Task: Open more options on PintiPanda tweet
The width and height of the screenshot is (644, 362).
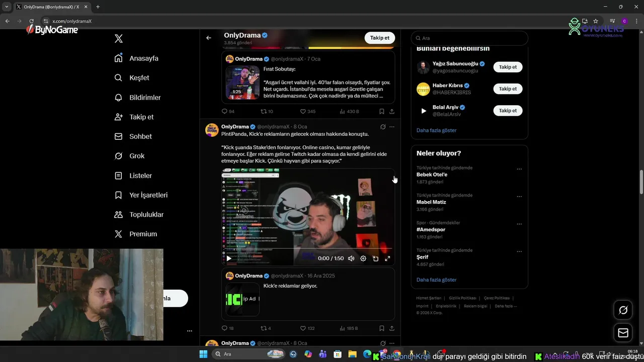Action: [x=392, y=127]
